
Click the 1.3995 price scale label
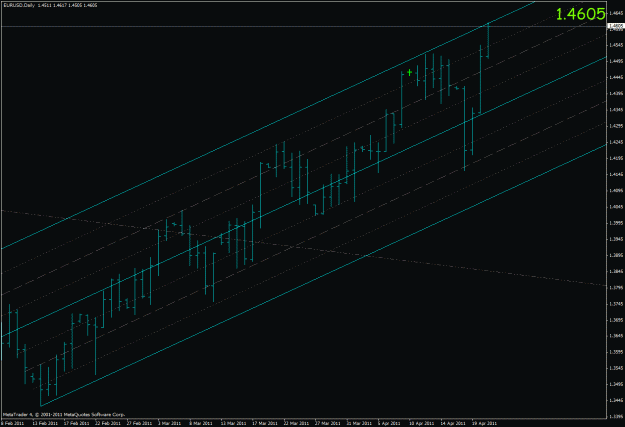click(x=616, y=223)
